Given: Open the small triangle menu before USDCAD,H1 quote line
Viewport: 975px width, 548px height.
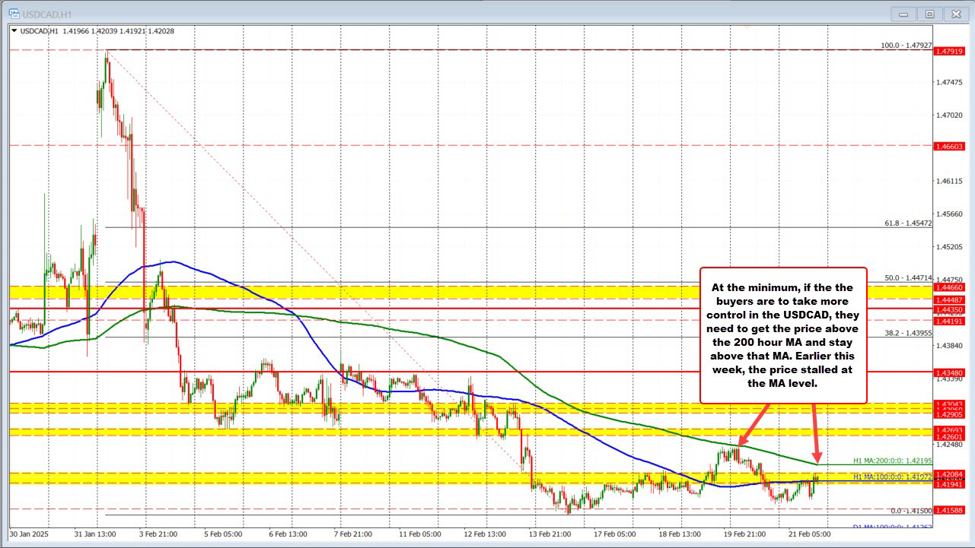Looking at the screenshot, I should [14, 30].
